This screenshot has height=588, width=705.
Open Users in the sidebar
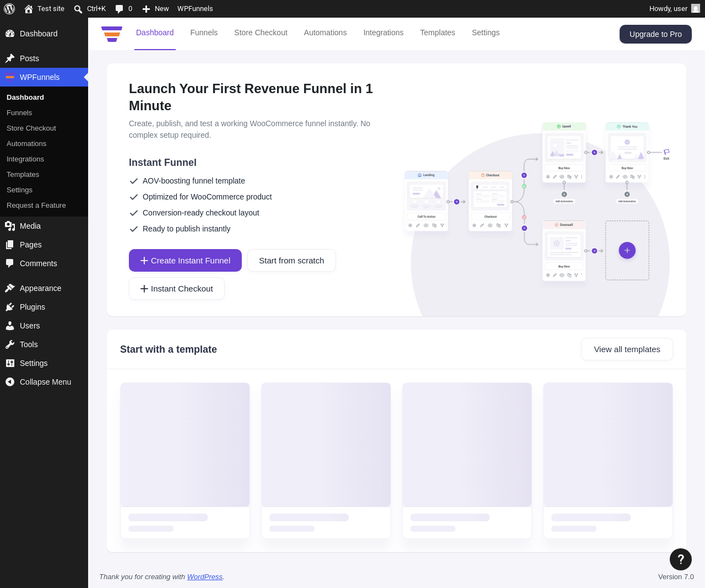[44, 326]
